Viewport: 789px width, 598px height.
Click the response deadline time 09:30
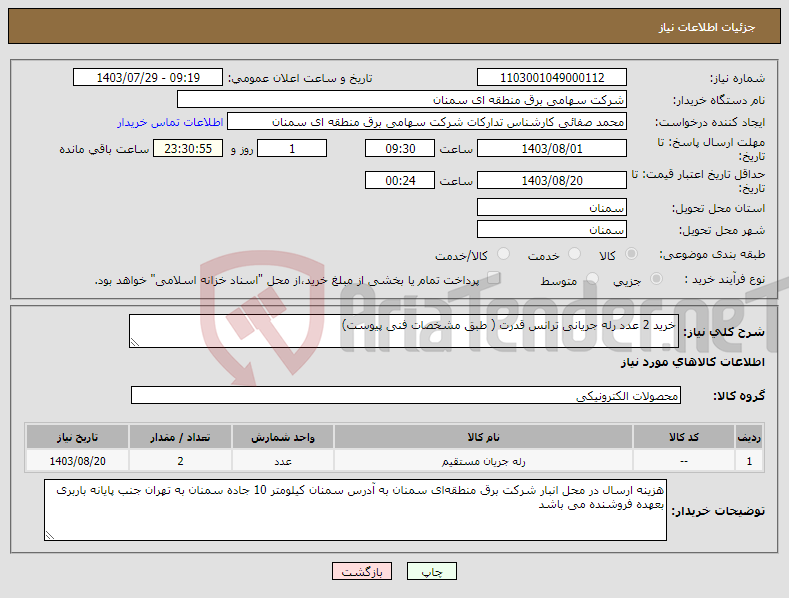pyautogui.click(x=400, y=148)
